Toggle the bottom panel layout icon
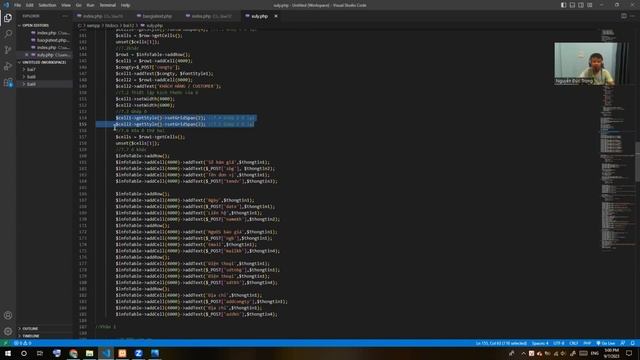 coord(572,5)
